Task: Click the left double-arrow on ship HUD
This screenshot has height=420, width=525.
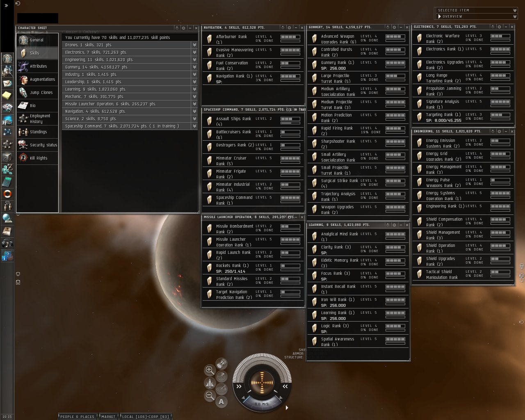Action: tap(239, 386)
